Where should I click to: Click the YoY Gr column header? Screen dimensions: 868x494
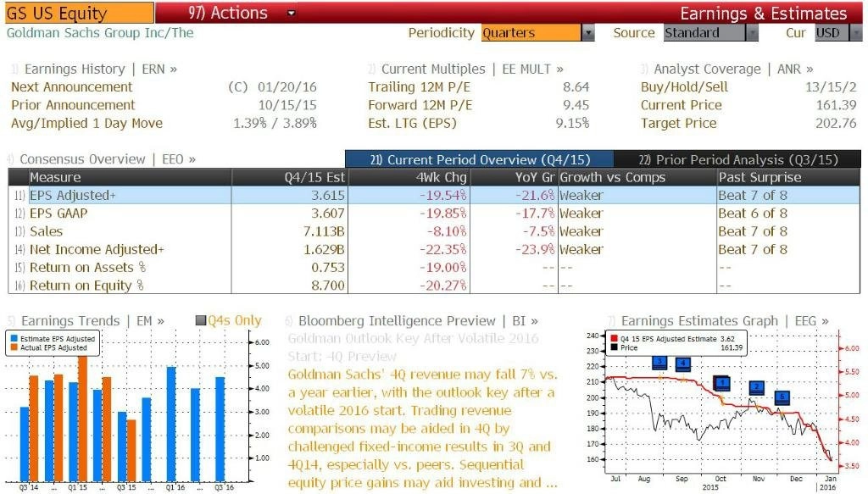(x=513, y=178)
